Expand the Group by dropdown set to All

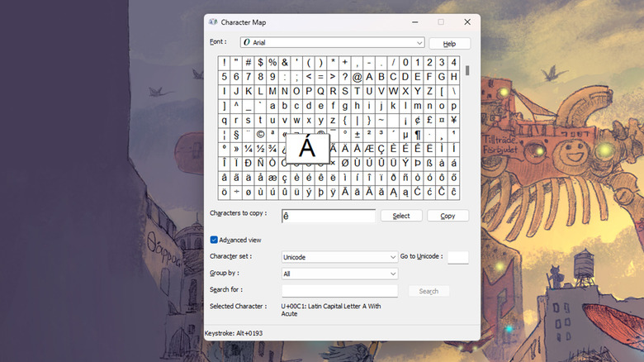pyautogui.click(x=339, y=274)
